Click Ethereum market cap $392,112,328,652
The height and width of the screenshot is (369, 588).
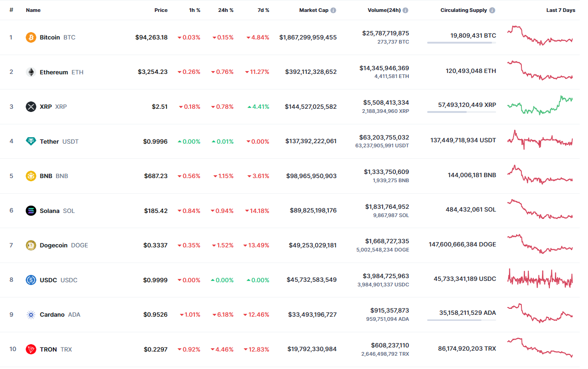(x=311, y=72)
